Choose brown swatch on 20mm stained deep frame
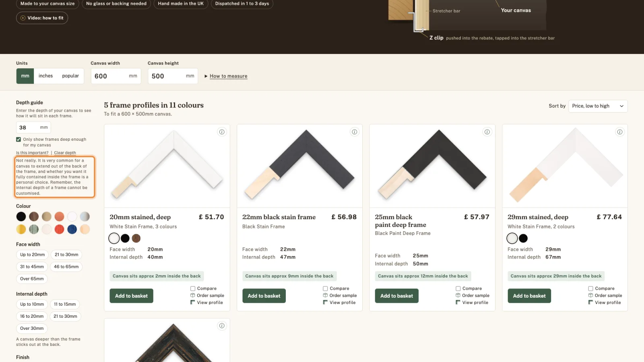Viewport: 644px width, 362px height. 136,239
